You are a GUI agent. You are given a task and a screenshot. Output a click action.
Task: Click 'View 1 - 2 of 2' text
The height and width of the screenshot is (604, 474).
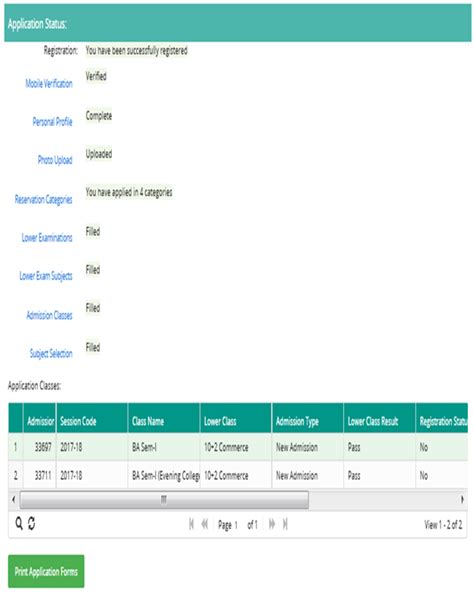[x=443, y=525]
